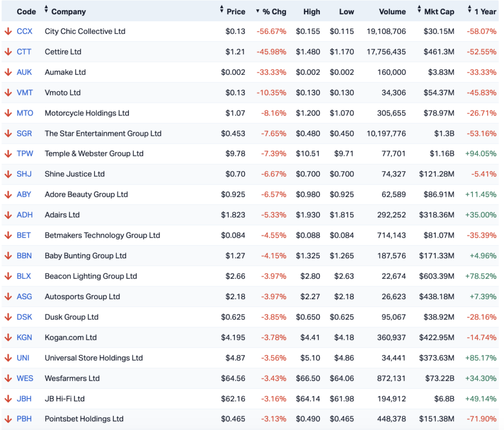Image resolution: width=504 pixels, height=430 pixels.
Task: Follow the JBH ticker link
Action: (x=24, y=399)
